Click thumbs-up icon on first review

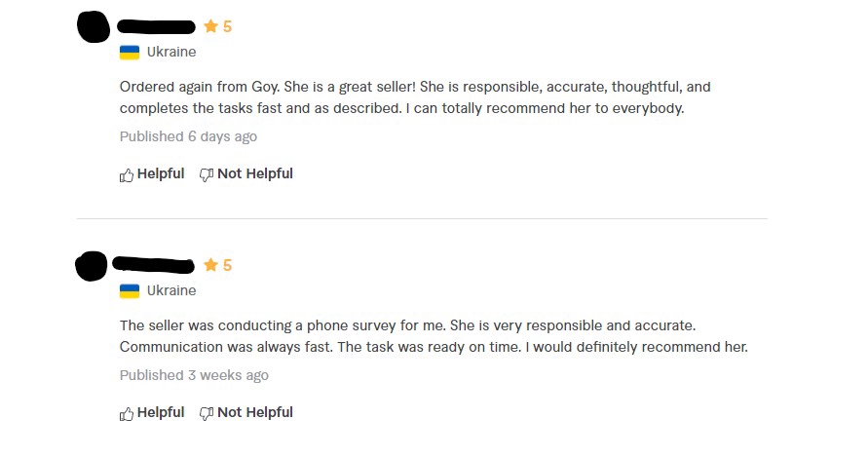[x=127, y=175]
